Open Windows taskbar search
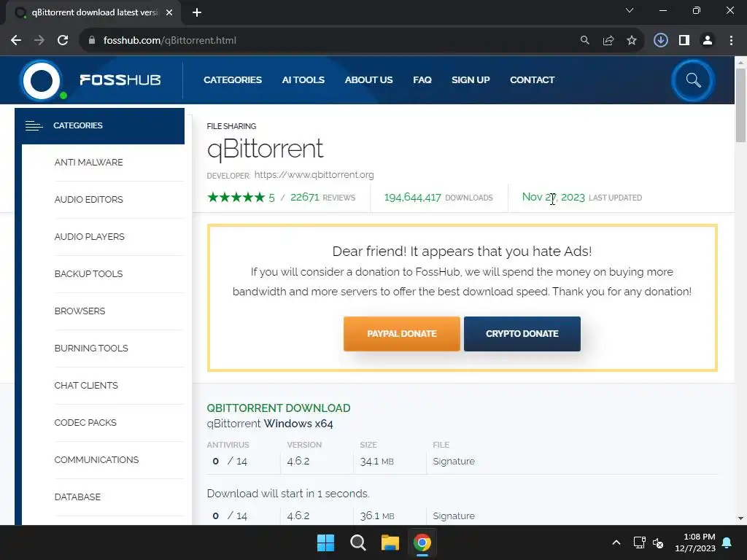747x560 pixels. point(357,542)
